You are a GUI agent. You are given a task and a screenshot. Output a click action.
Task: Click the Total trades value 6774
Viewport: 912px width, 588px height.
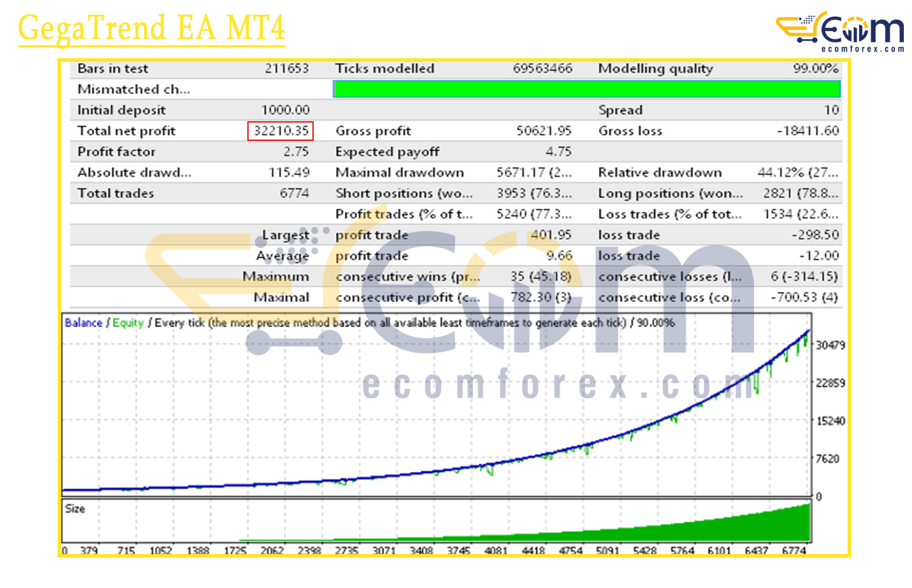click(294, 193)
